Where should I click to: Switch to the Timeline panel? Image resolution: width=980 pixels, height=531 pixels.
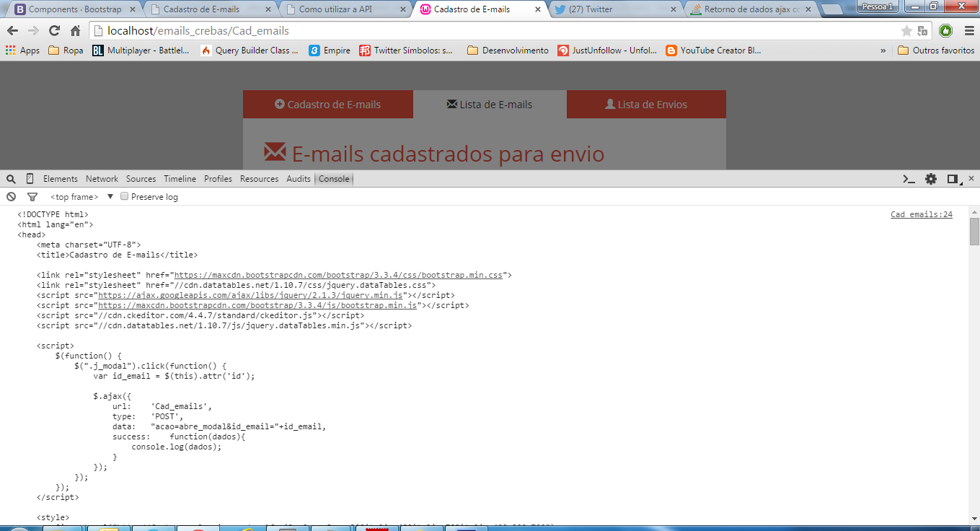click(180, 179)
